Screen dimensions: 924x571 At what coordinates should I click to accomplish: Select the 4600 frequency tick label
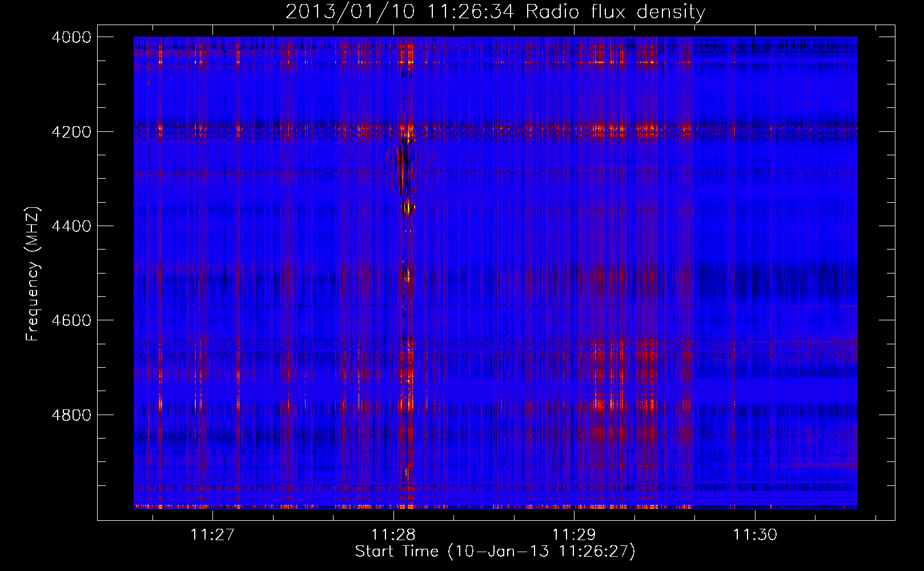(x=71, y=320)
